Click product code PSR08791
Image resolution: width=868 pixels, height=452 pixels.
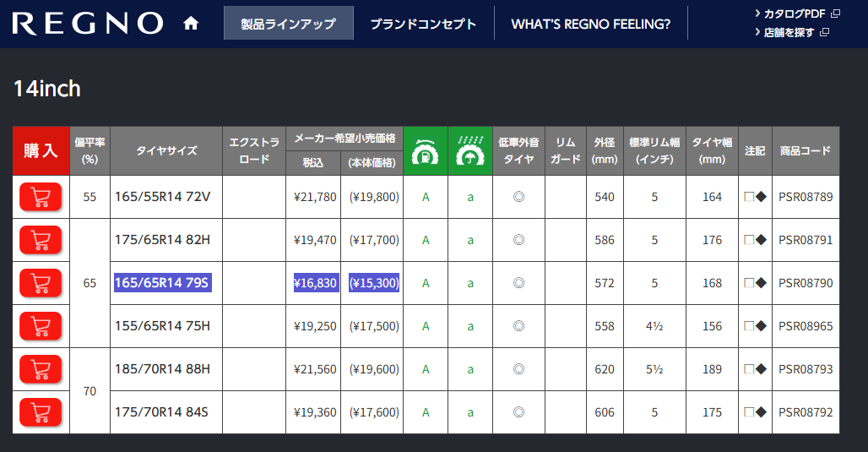[x=806, y=240]
